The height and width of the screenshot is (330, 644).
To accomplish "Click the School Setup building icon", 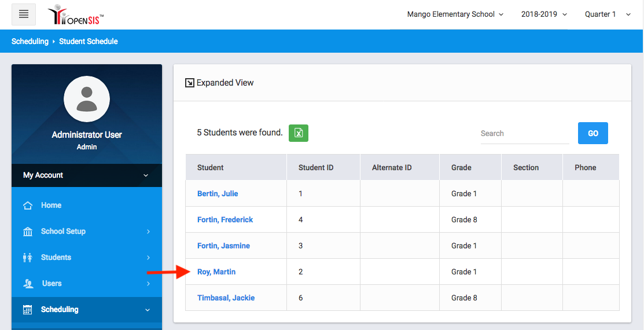I will (x=28, y=232).
